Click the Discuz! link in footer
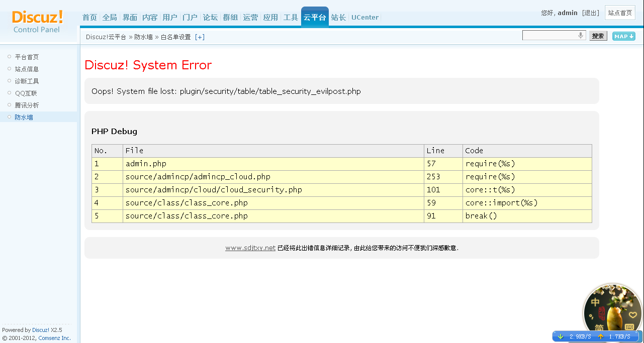 pos(41,330)
